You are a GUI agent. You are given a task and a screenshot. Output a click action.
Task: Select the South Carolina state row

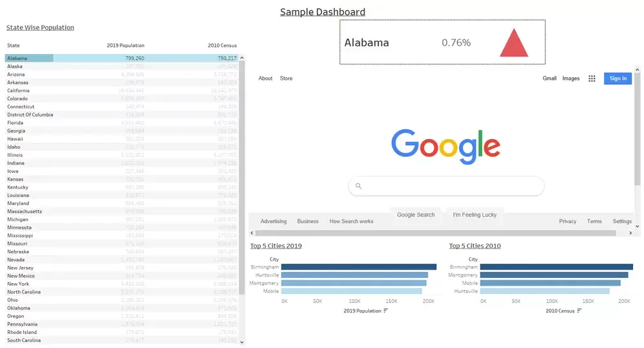click(122, 340)
